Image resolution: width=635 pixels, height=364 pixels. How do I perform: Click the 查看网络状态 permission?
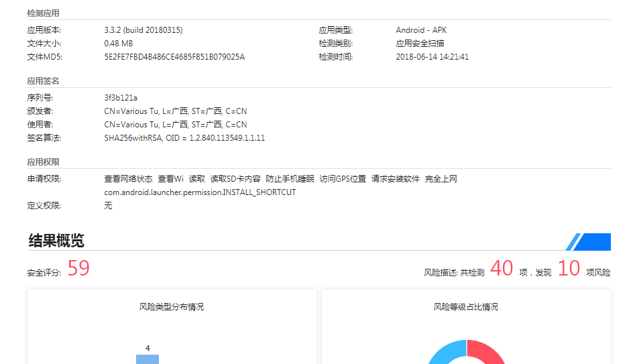click(x=128, y=178)
